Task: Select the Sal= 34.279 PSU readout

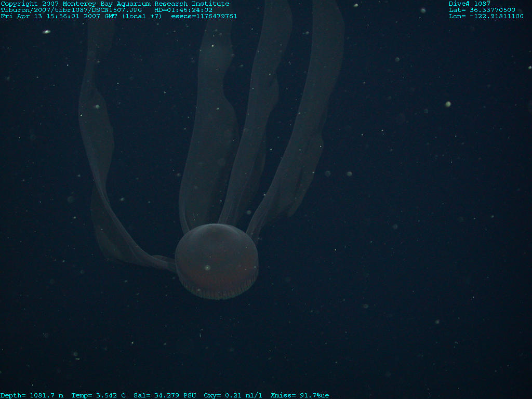Action: click(165, 395)
